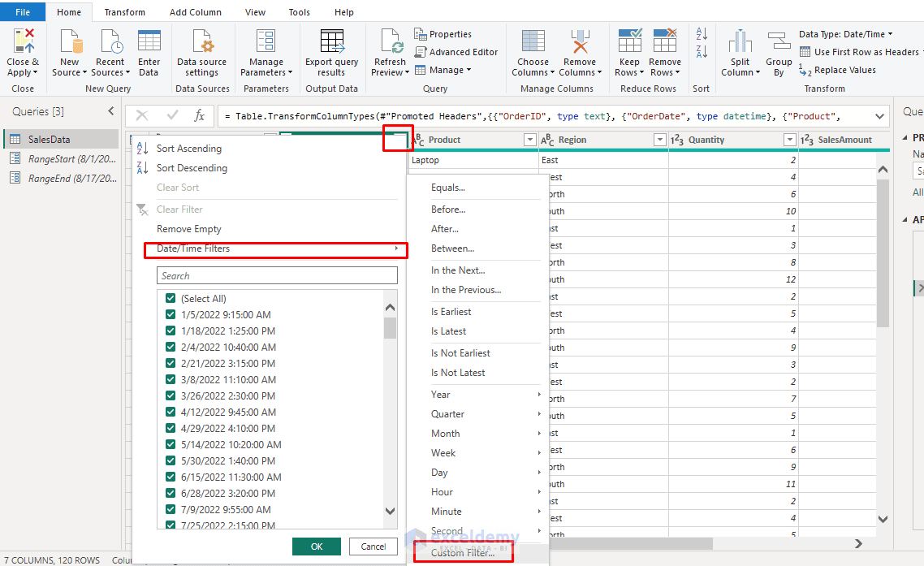Click the ribbon Sort descending icon
The image size is (924, 566).
pos(702,52)
